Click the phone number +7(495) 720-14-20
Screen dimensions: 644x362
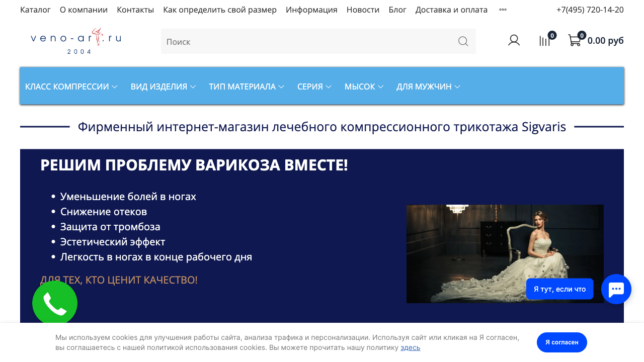point(590,10)
